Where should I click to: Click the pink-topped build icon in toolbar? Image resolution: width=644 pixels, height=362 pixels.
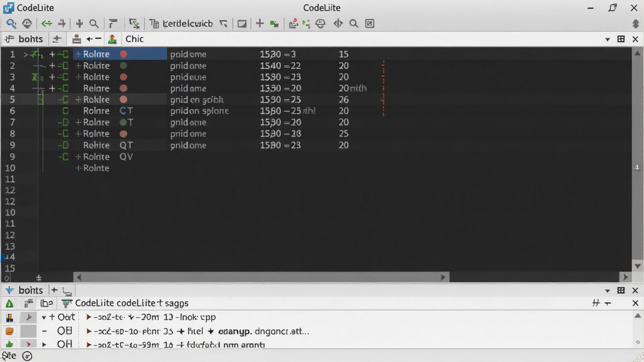click(293, 23)
